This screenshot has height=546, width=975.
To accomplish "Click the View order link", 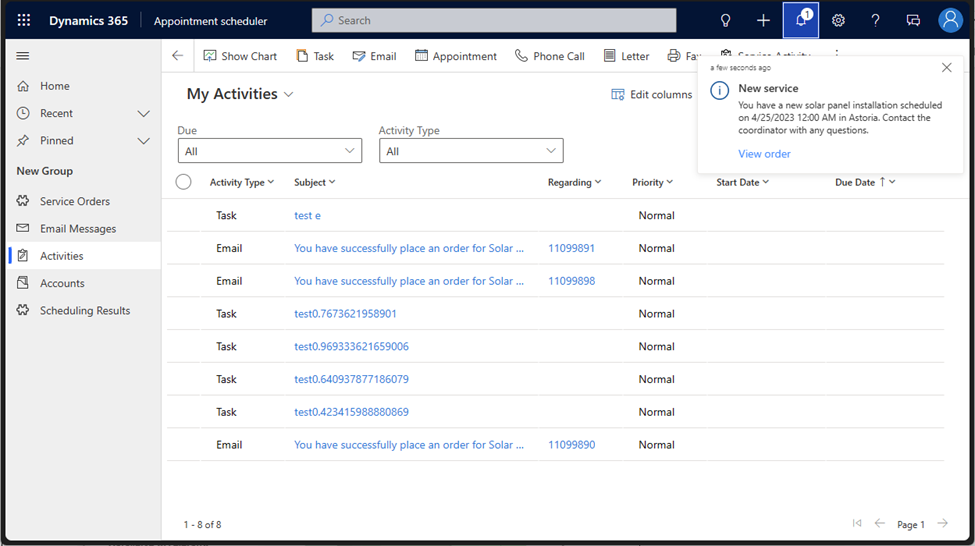I will pos(764,154).
